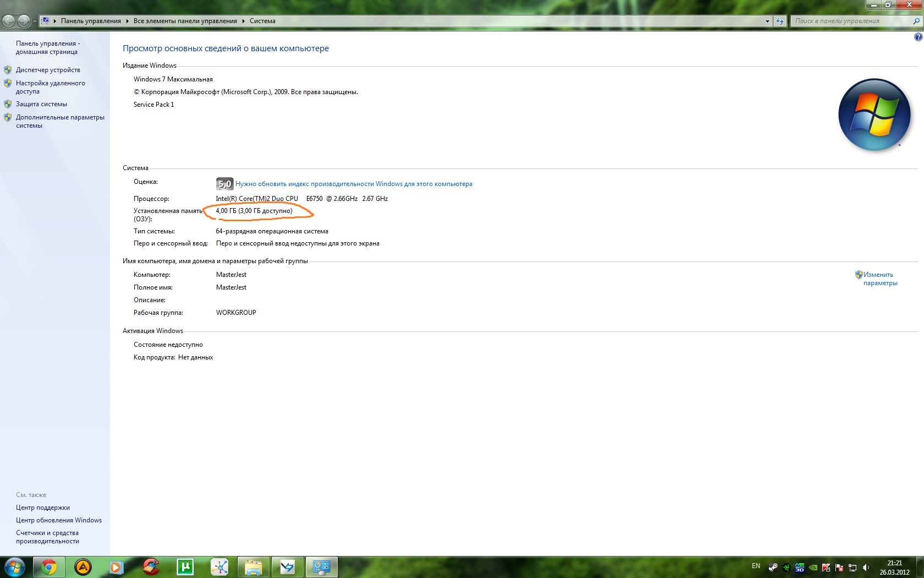Open 'Диспетчер устройств' in the sidebar

48,70
